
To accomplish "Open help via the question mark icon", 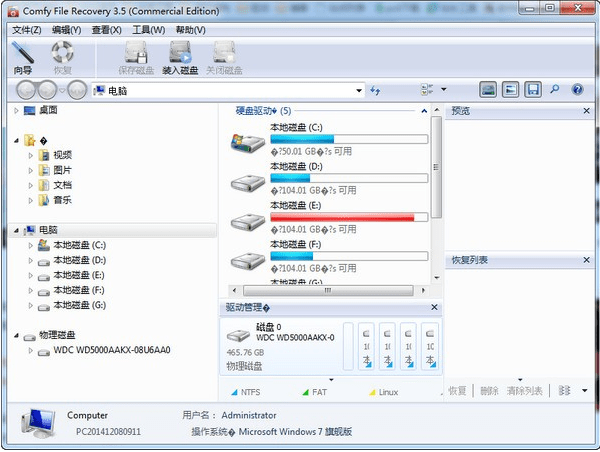I will coord(577,90).
